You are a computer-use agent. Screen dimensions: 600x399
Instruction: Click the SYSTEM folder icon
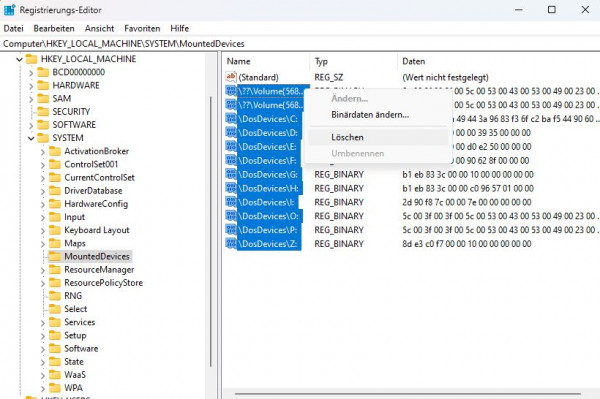[x=43, y=138]
